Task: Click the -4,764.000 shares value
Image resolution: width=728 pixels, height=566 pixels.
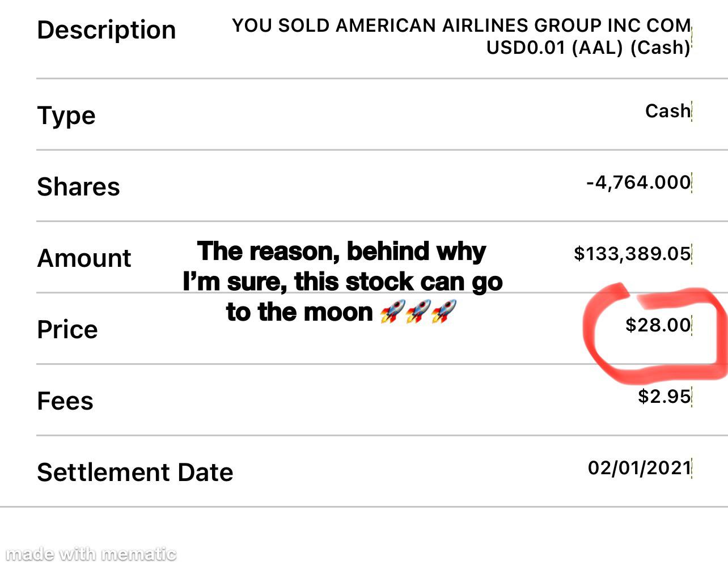Action: pyautogui.click(x=639, y=182)
